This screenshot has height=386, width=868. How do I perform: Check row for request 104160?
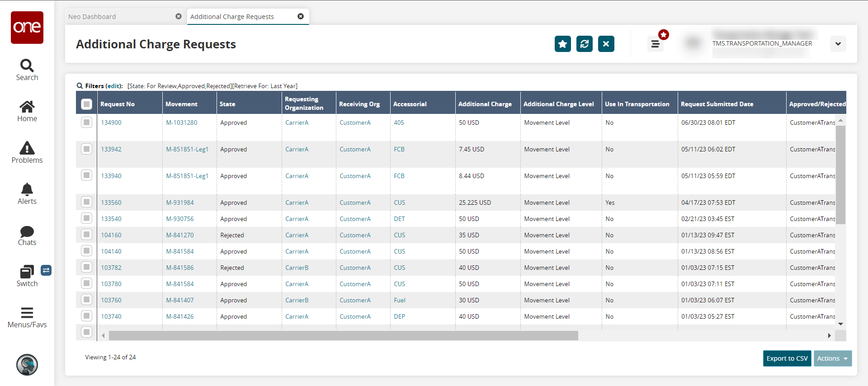tap(86, 235)
